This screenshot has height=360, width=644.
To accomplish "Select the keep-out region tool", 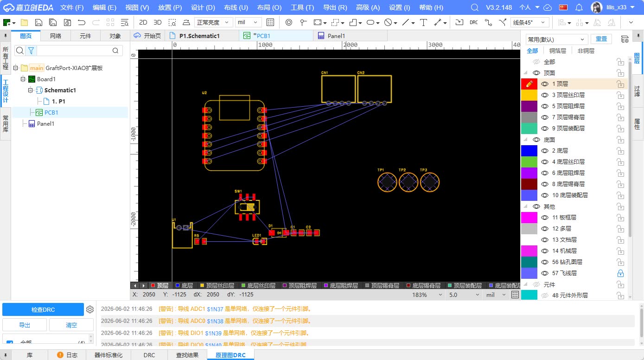I will tap(388, 22).
